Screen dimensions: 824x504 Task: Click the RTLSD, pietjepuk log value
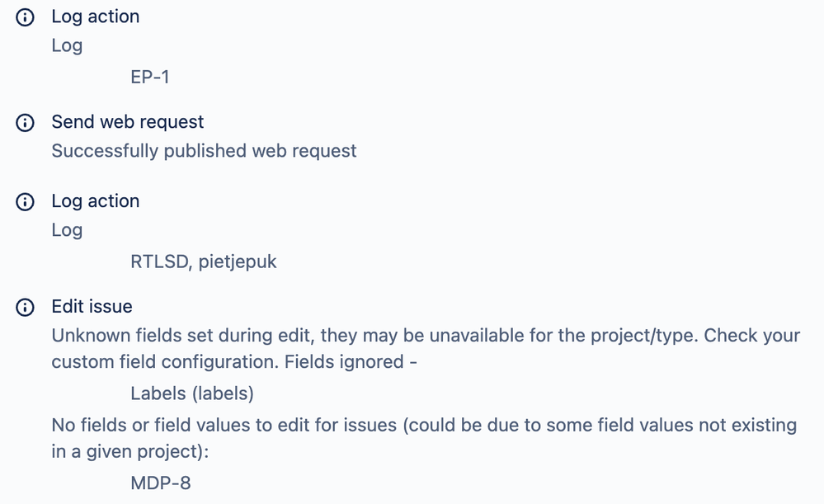(x=205, y=261)
